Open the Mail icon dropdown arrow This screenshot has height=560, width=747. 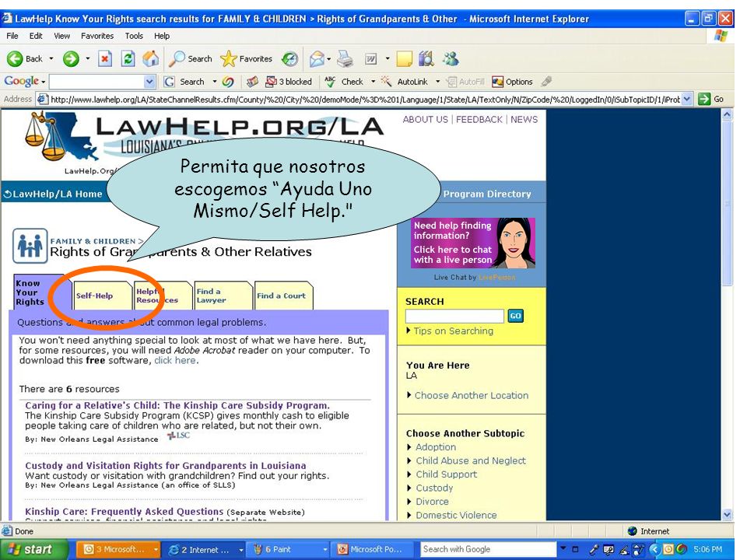coord(328,59)
